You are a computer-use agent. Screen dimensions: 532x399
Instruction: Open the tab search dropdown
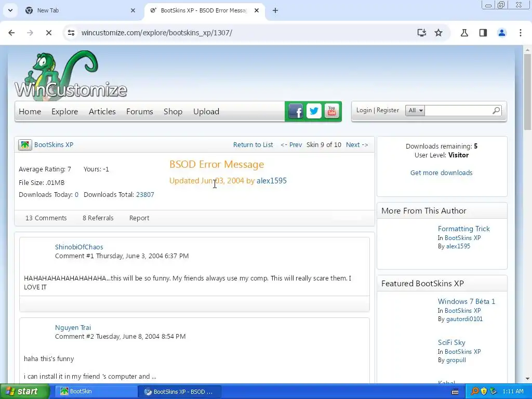[x=10, y=10]
